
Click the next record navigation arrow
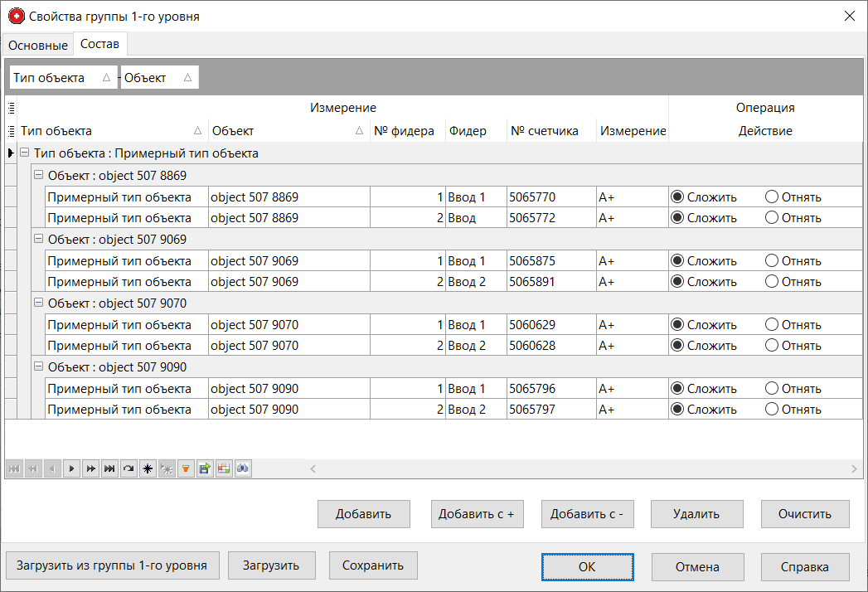pos(72,469)
